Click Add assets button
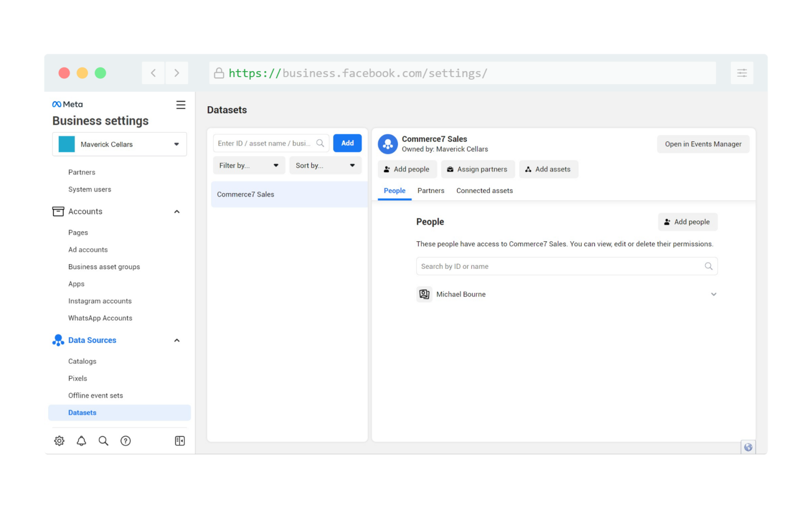 pyautogui.click(x=548, y=169)
